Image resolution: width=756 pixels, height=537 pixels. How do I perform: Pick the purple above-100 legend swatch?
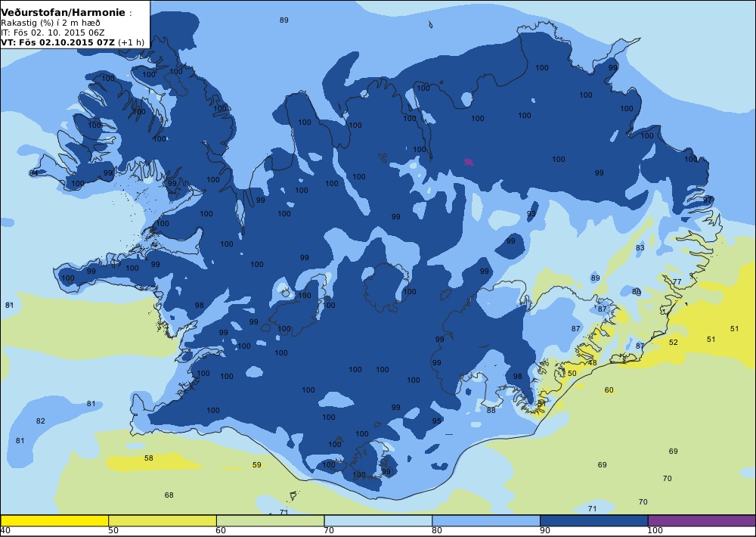point(702,520)
